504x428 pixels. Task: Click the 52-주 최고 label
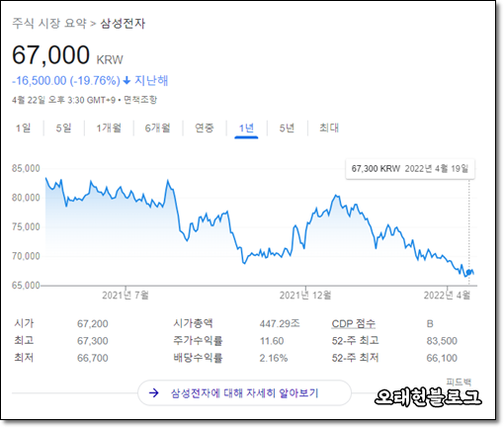tap(356, 340)
